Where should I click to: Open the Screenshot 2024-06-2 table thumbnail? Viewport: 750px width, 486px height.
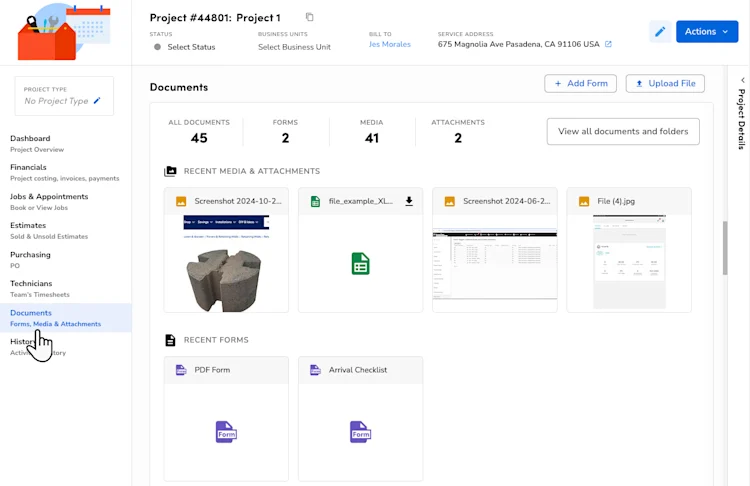click(495, 264)
